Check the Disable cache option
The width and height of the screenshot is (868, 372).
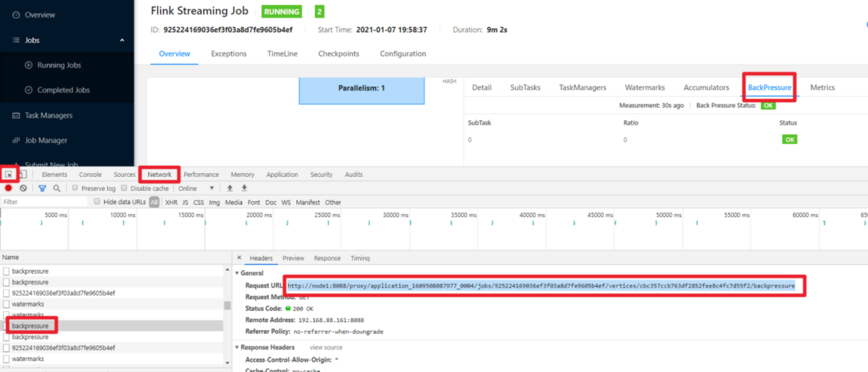pos(124,188)
